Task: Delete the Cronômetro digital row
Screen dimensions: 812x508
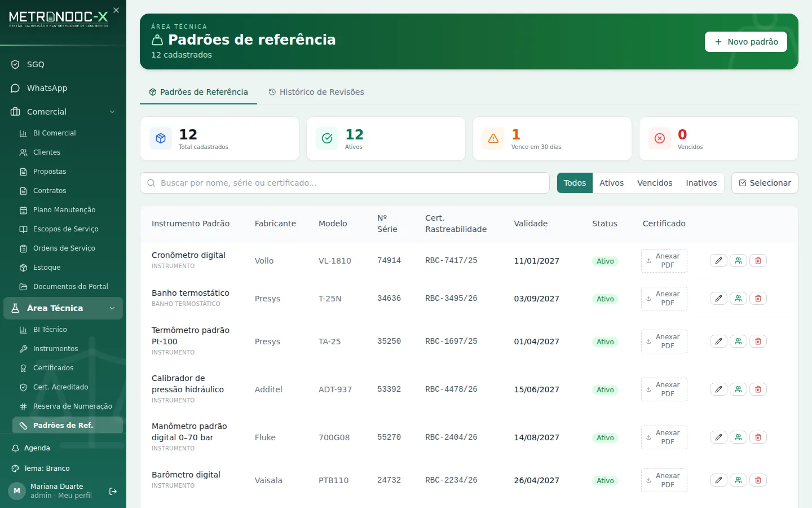Action: coord(758,261)
